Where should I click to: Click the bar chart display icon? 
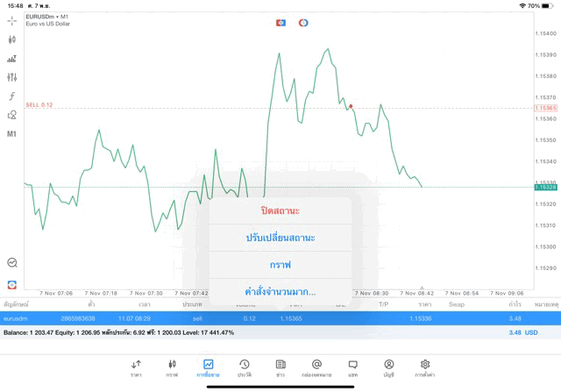pyautogui.click(x=11, y=59)
